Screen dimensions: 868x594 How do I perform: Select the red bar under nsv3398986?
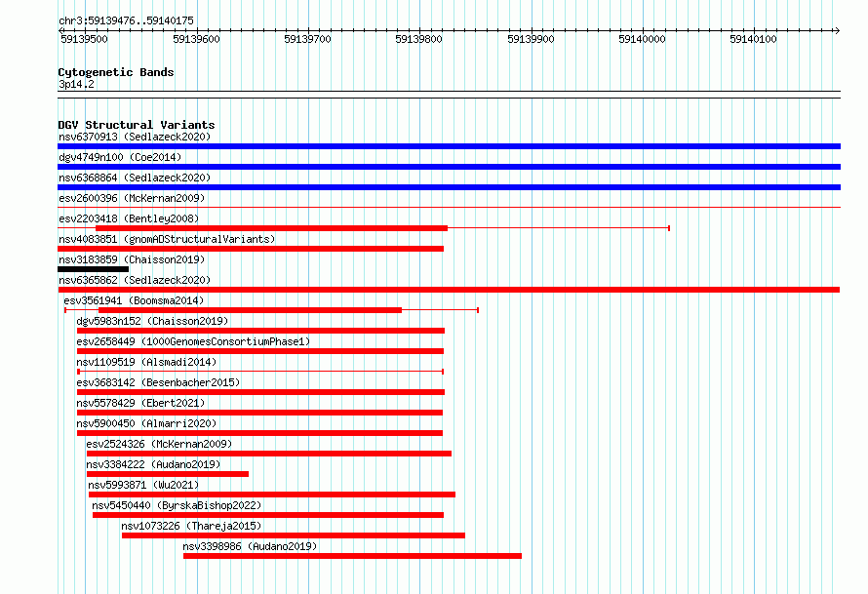click(x=353, y=556)
